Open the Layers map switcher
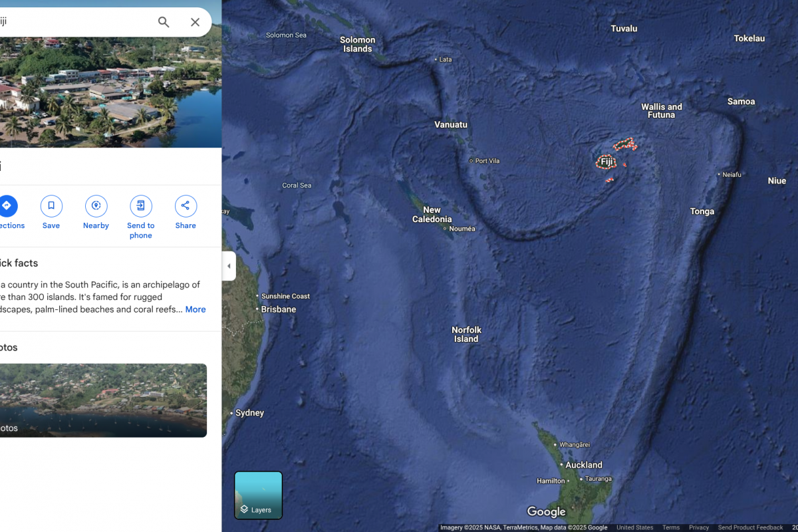The height and width of the screenshot is (532, 798). point(258,495)
